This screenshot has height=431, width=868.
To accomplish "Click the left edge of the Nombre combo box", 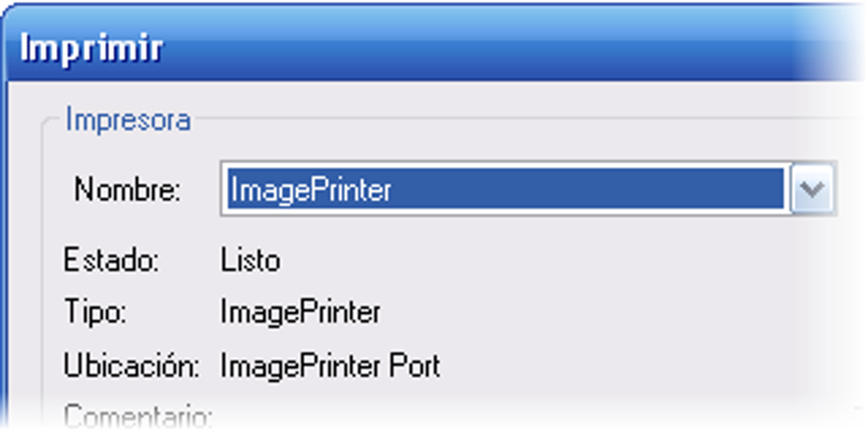I will (x=223, y=189).
